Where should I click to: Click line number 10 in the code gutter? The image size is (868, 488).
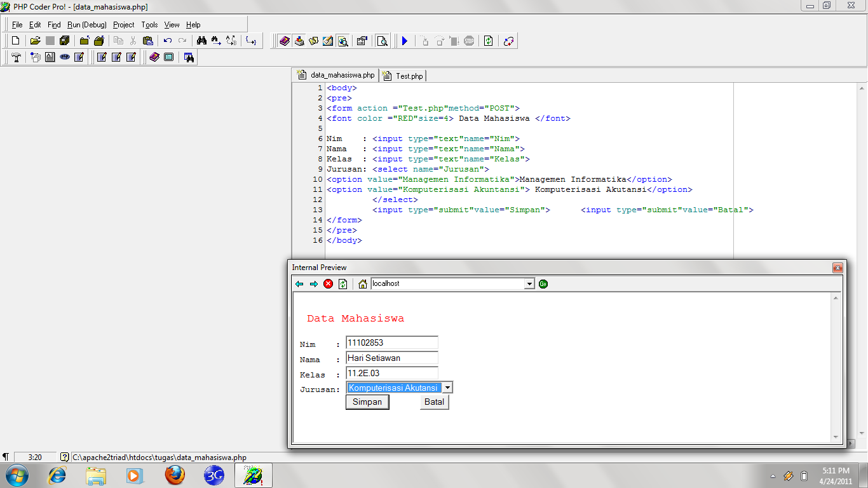point(318,179)
